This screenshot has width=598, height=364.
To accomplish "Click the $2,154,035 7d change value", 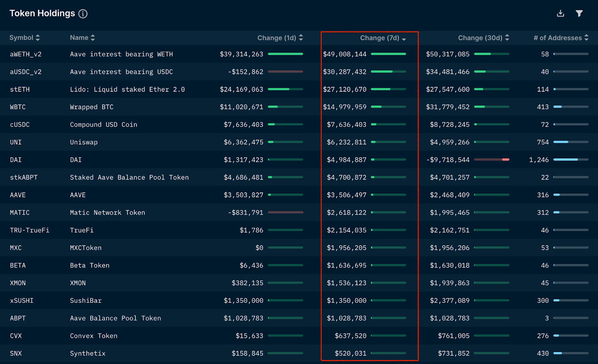I will tap(346, 230).
